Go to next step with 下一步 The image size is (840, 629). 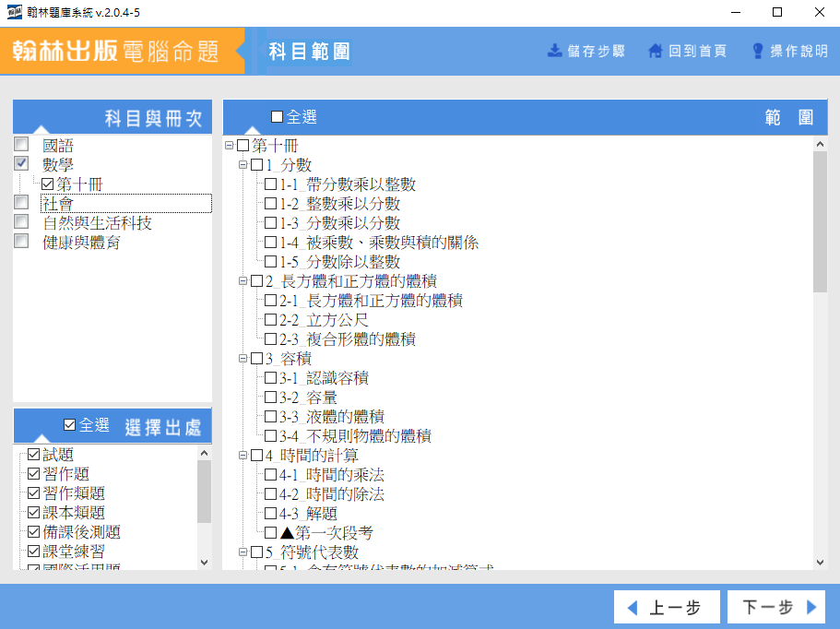pyautogui.click(x=775, y=608)
